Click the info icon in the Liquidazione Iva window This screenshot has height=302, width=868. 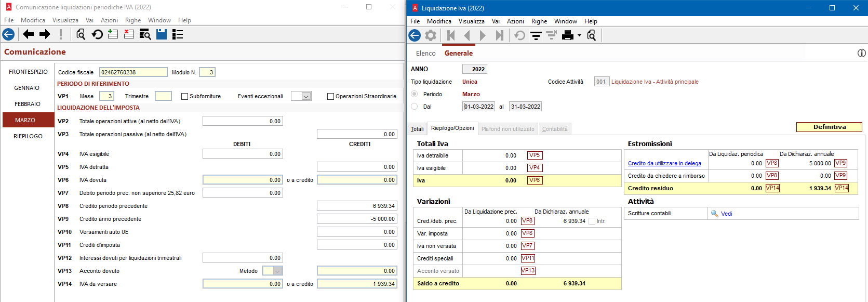click(x=861, y=53)
